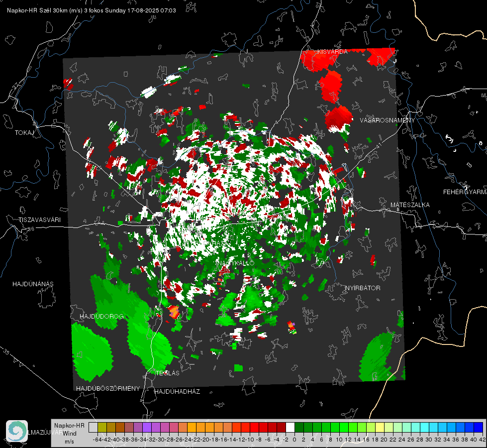Click the NAGYKÁLLÓ town label
The image size is (487, 448).
pyautogui.click(x=236, y=263)
